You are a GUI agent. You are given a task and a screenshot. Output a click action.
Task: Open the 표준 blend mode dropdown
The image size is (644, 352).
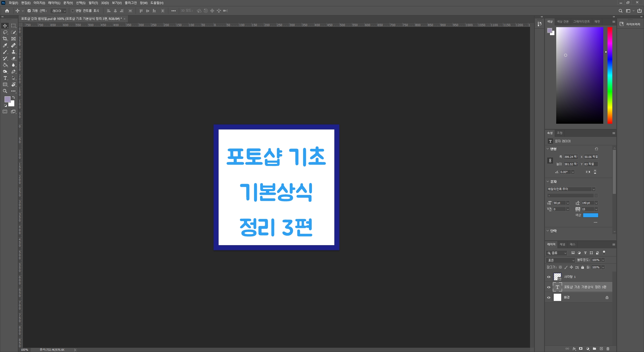(560, 260)
